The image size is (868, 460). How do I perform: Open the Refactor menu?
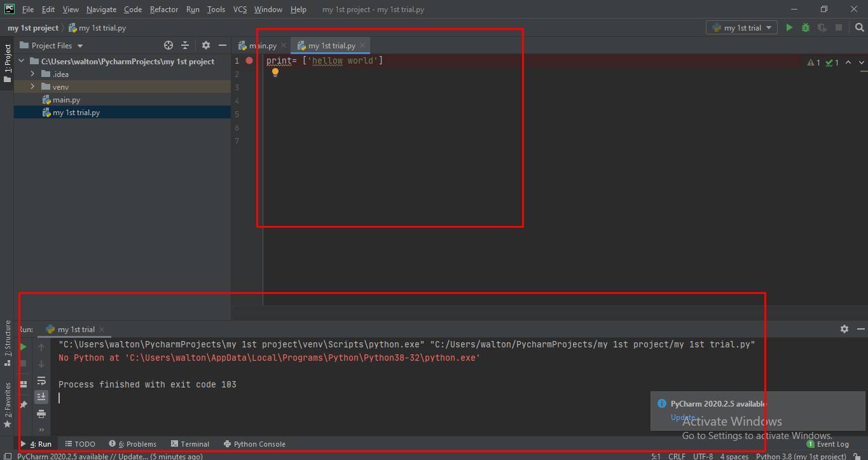(x=164, y=10)
